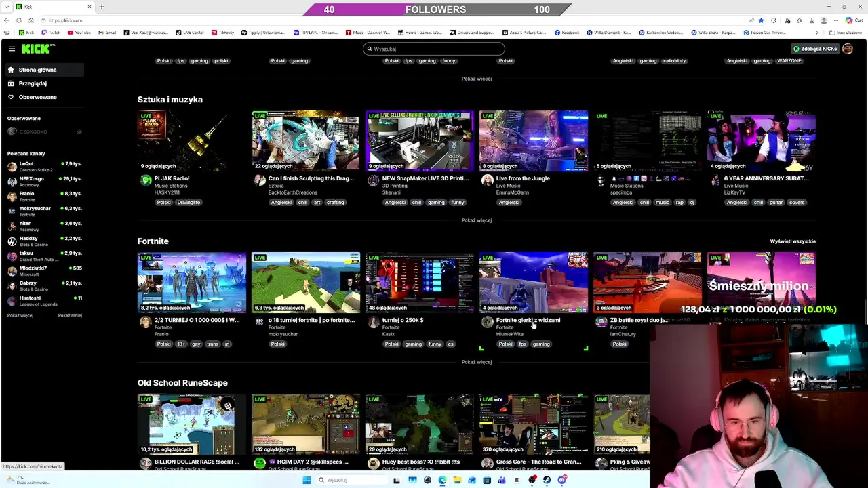This screenshot has width=868, height=488.
Task: Open YouTube bookmark in bookmarks bar
Action: coord(79,33)
